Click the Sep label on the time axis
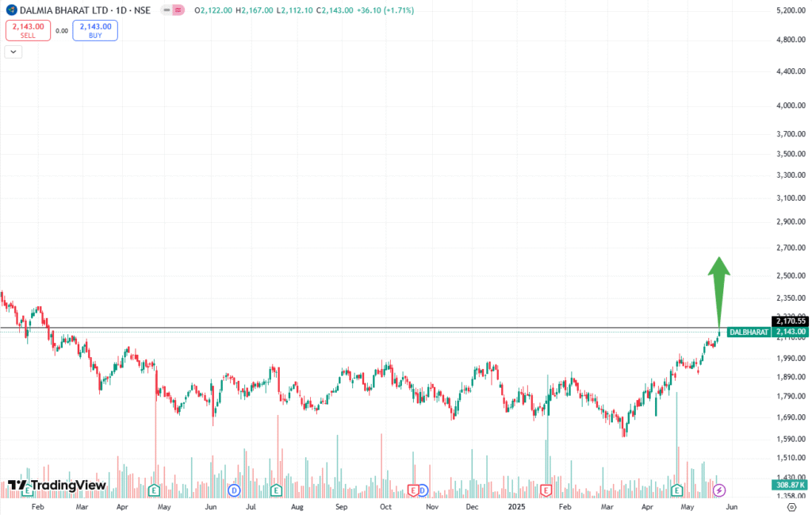 341,507
